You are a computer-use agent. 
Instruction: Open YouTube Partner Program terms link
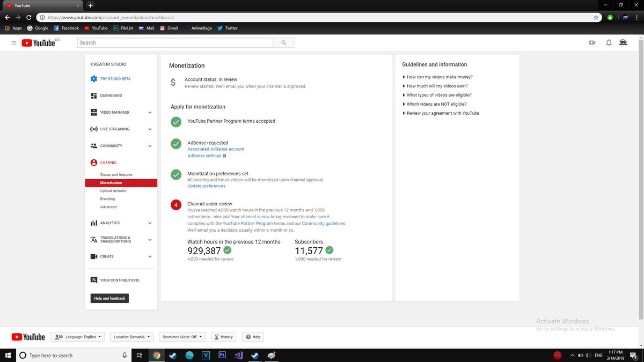coord(254,224)
